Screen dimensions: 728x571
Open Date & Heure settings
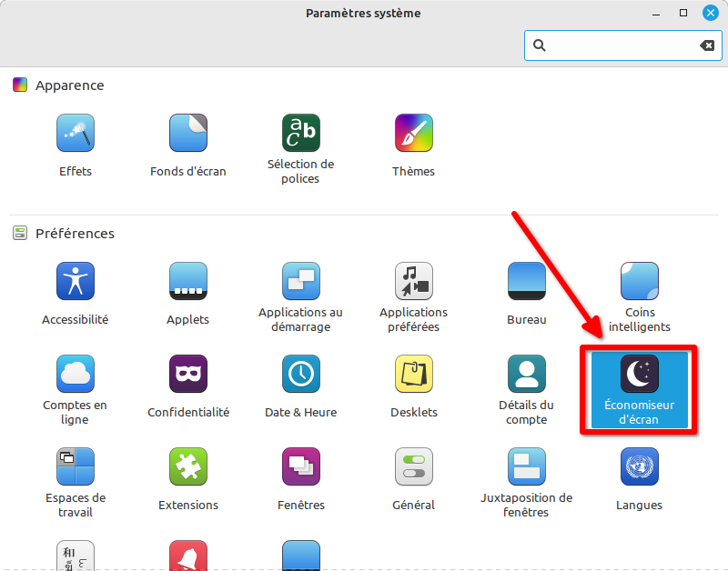click(x=301, y=375)
